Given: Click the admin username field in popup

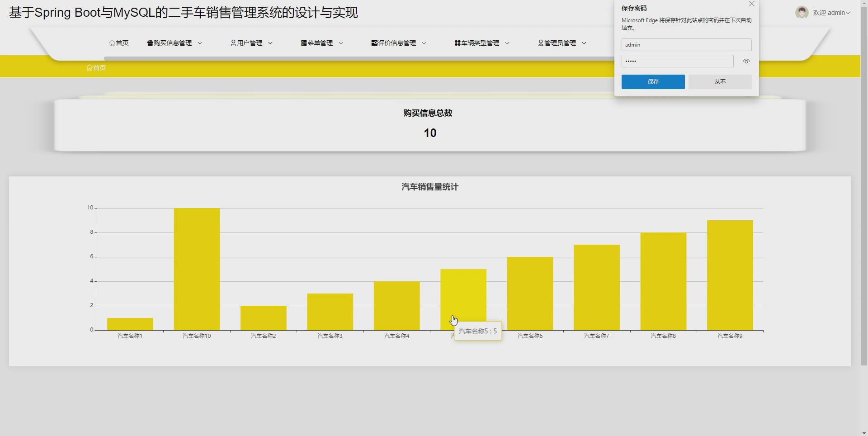Looking at the screenshot, I should (687, 45).
